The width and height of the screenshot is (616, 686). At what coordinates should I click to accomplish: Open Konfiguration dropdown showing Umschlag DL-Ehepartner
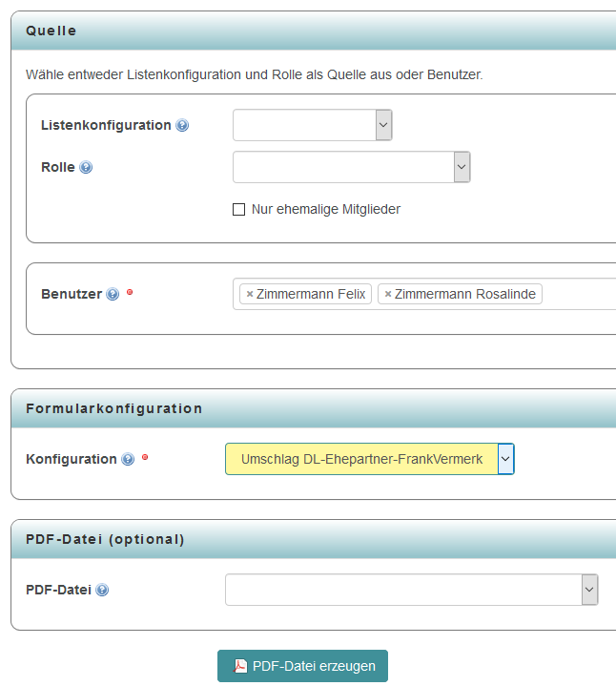(x=369, y=459)
